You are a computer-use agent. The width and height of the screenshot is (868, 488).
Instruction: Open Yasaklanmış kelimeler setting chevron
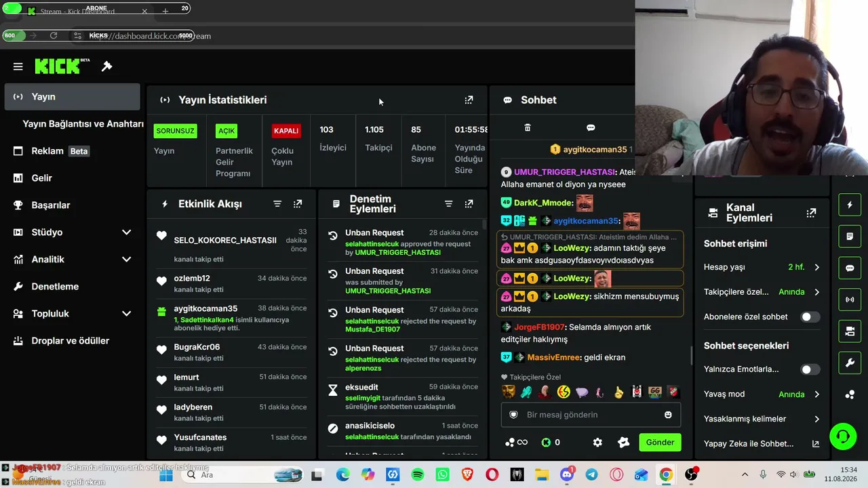pyautogui.click(x=816, y=419)
